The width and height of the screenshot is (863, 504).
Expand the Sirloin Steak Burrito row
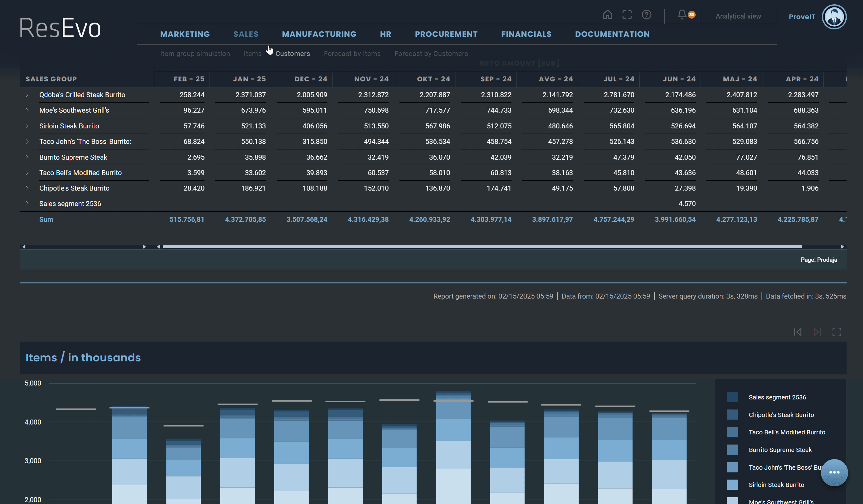pyautogui.click(x=28, y=126)
